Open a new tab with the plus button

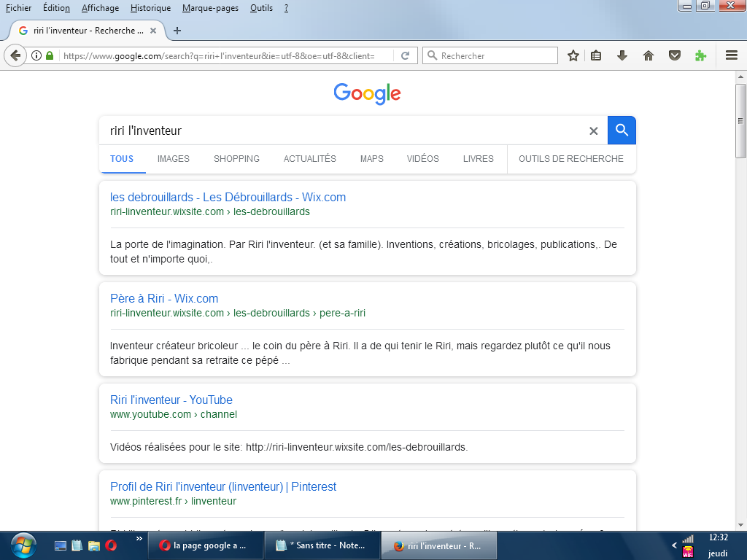pyautogui.click(x=177, y=31)
